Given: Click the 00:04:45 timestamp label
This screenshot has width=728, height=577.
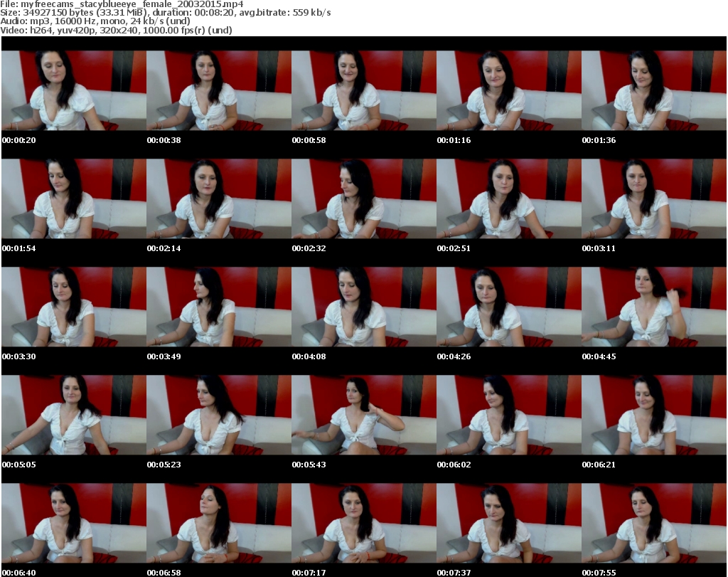Looking at the screenshot, I should click(599, 356).
